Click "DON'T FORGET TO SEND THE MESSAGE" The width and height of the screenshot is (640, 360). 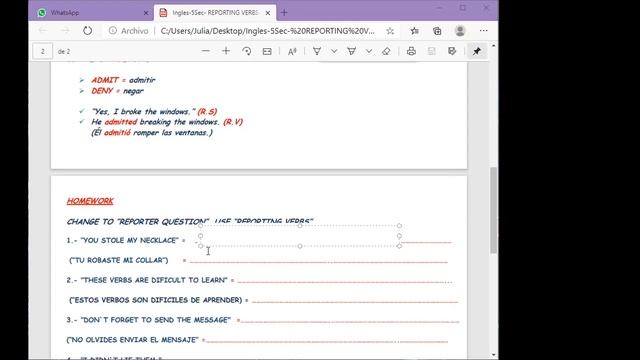coord(156,320)
